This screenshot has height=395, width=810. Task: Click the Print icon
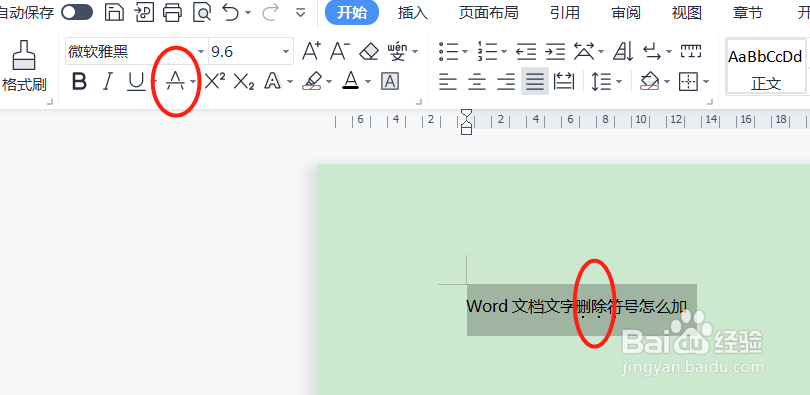pos(173,12)
